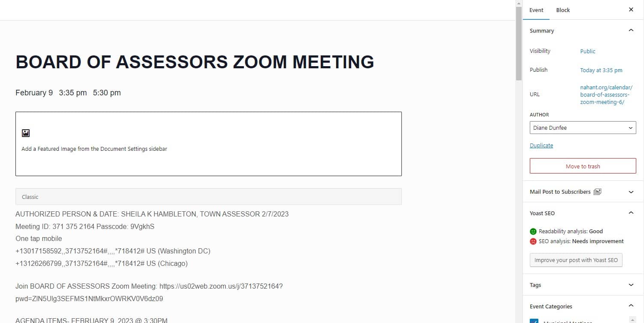Click the green Readability analysis smiley icon
Viewport: 644px width, 323px height.
coord(533,232)
